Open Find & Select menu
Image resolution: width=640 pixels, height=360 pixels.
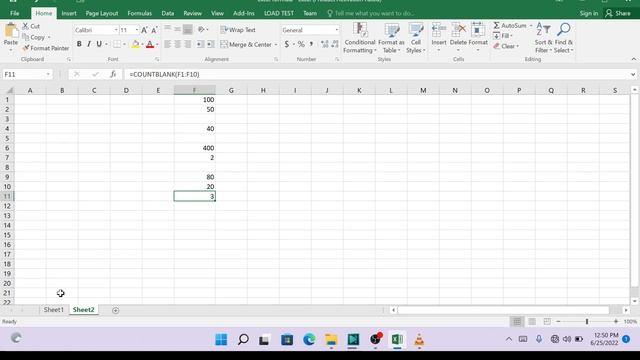point(563,38)
